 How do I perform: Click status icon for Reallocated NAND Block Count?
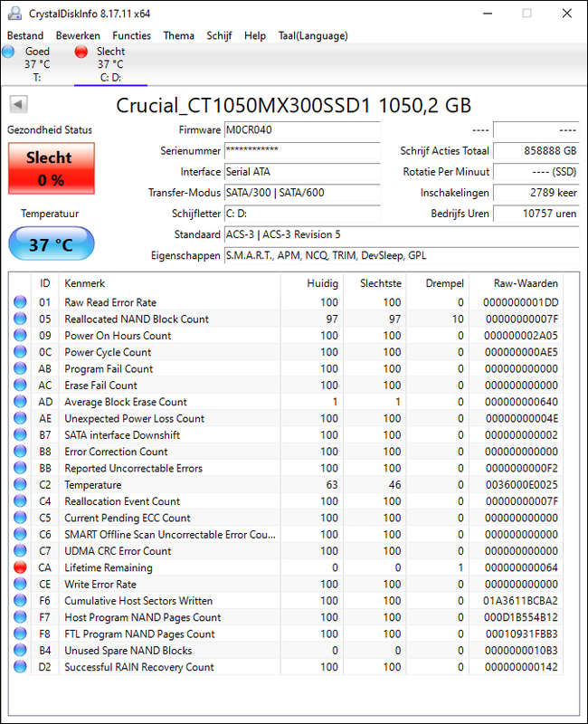click(x=20, y=319)
